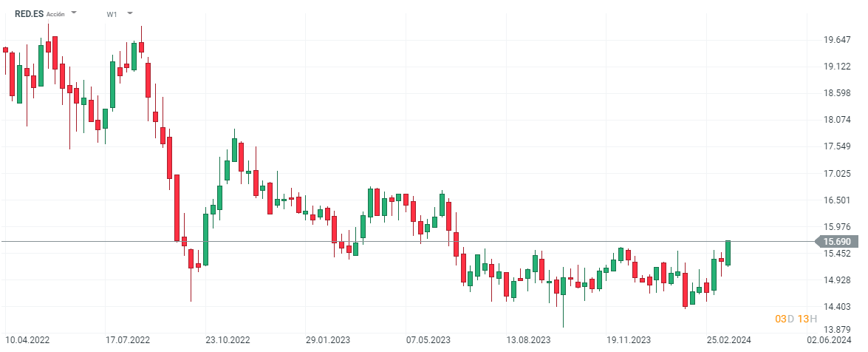This screenshot has height=352, width=868.
Task: Click the 03D 13H candle countdown
Action: click(x=796, y=319)
